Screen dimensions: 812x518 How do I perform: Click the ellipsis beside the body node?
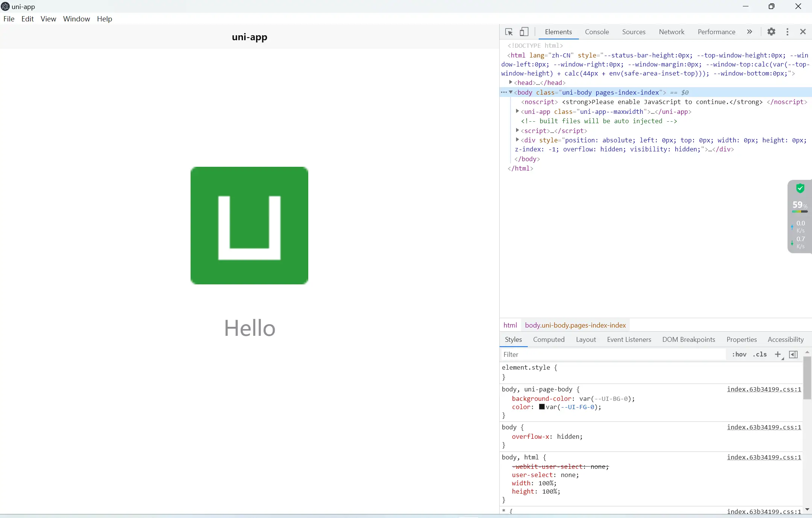point(504,92)
